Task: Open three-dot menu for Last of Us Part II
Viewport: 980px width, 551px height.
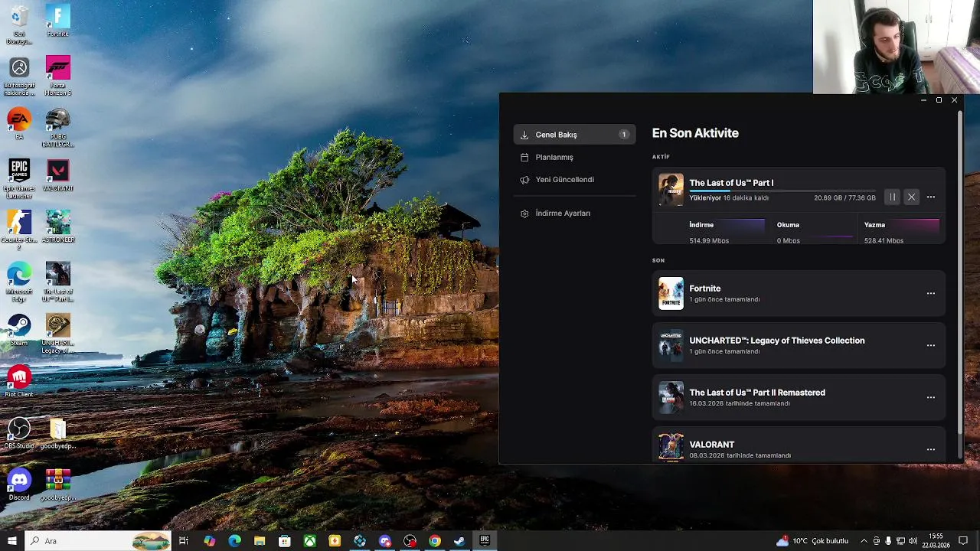Action: [x=931, y=397]
